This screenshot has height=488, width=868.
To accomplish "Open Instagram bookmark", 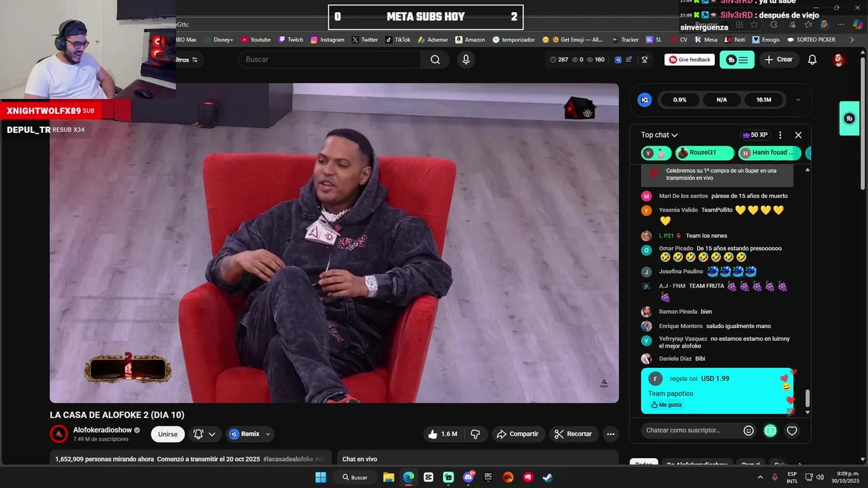I will [x=328, y=40].
